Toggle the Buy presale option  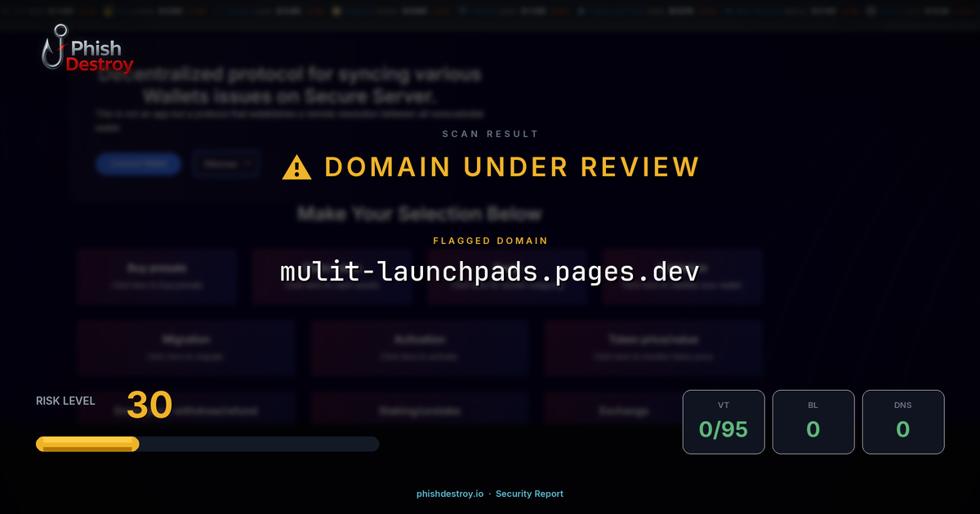pyautogui.click(x=157, y=276)
